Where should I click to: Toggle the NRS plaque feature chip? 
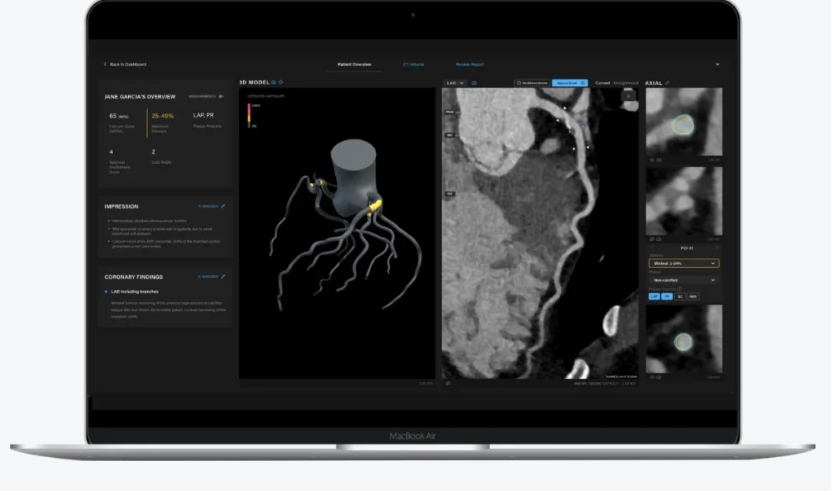coord(693,297)
